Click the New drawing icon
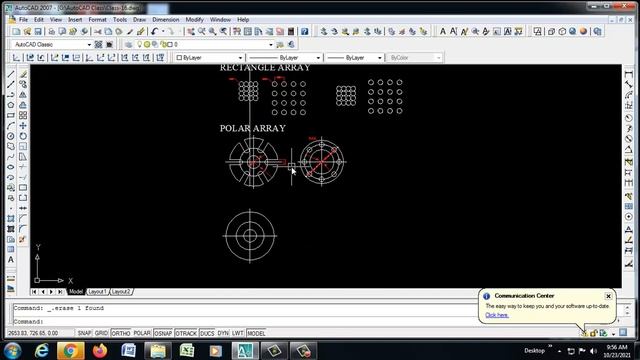The image size is (640, 360). 16,31
